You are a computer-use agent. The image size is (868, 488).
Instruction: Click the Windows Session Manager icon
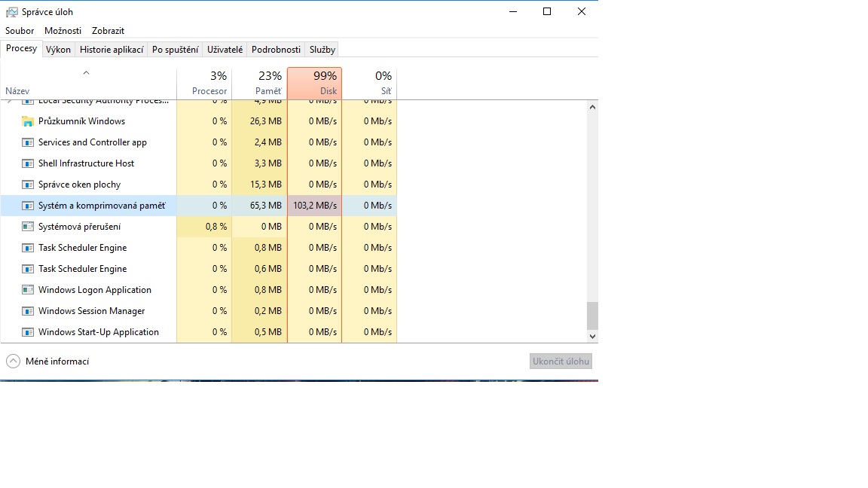tap(28, 311)
